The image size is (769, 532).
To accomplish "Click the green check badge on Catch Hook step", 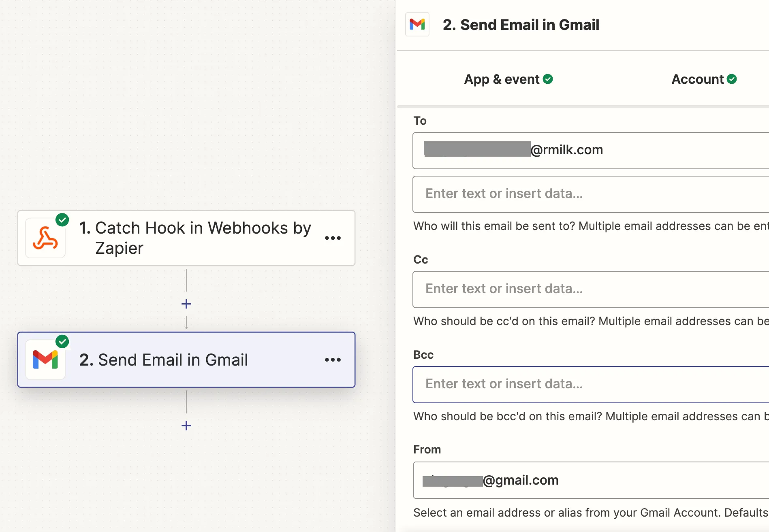I will pos(62,220).
